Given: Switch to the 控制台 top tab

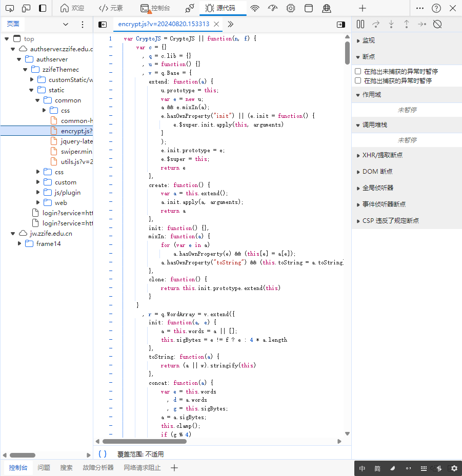Looking at the screenshot, I should 155,8.
